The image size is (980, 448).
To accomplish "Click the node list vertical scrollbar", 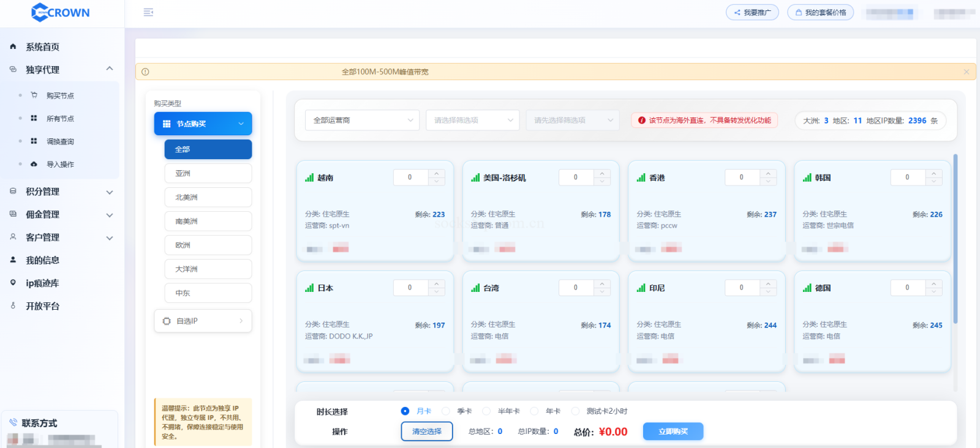I will click(956, 239).
